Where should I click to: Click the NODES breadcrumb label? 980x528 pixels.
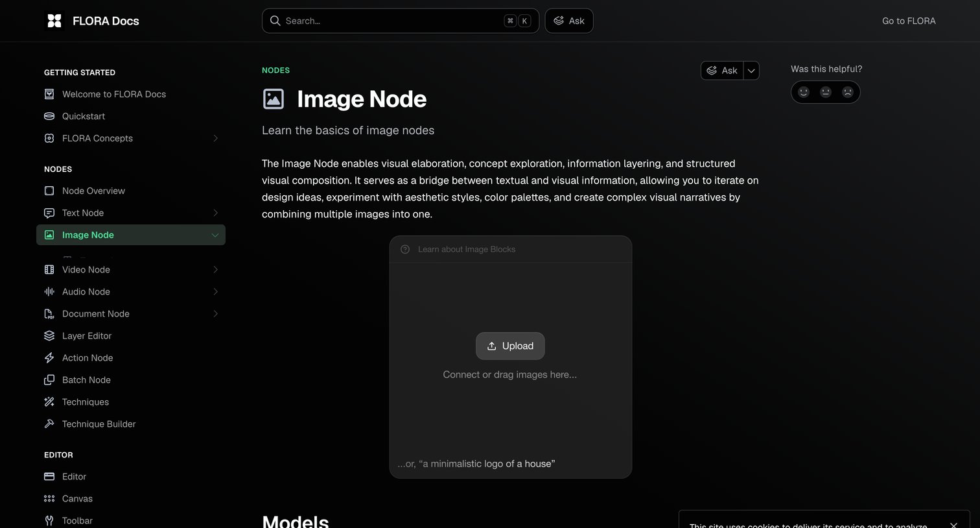pyautogui.click(x=275, y=70)
